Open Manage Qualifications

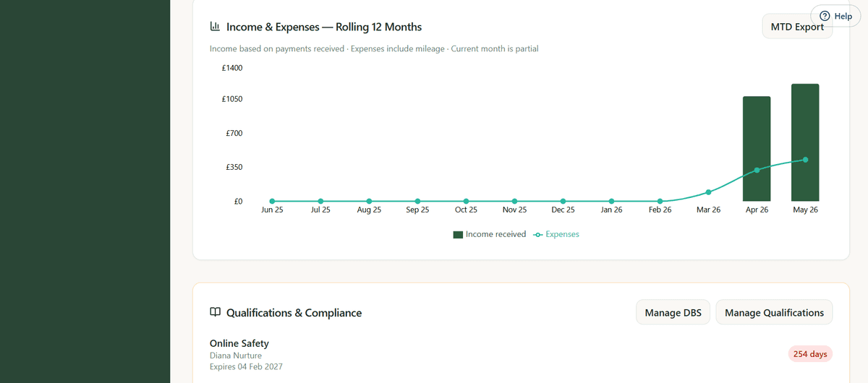pos(774,313)
